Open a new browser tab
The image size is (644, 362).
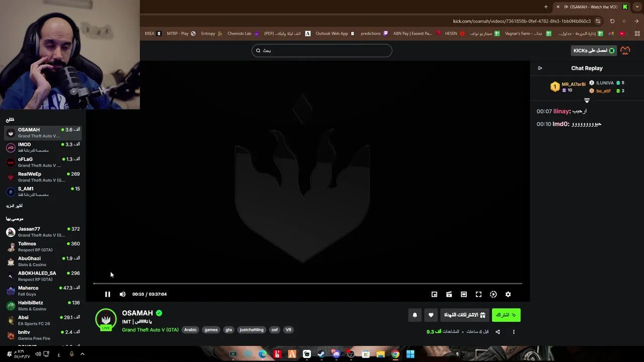coord(546,7)
